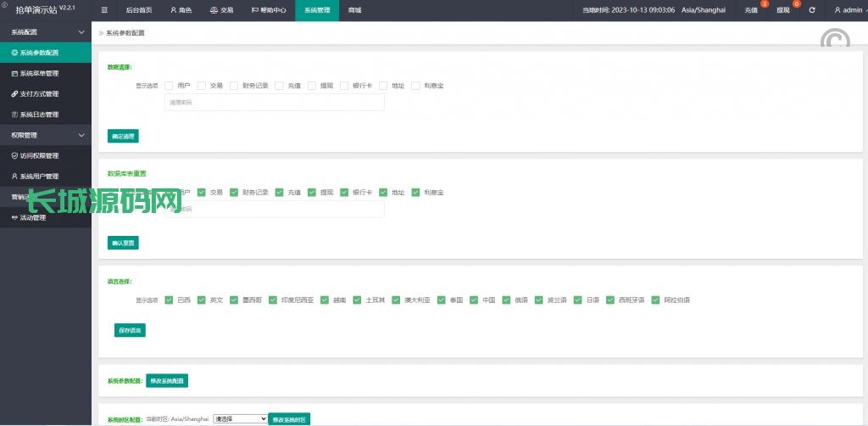Switch to the 帮助中心 top menu

(x=269, y=10)
